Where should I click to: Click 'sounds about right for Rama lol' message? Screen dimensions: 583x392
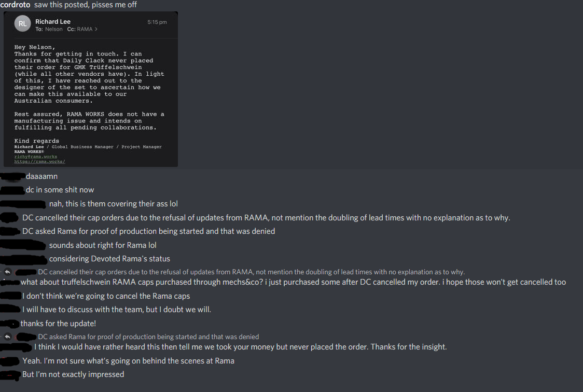(x=103, y=245)
